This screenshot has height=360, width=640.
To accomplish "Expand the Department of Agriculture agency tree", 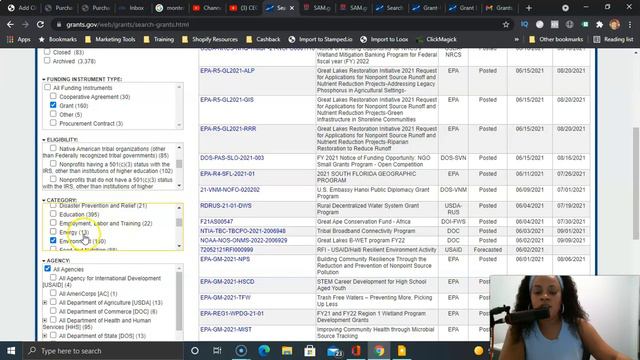I will [45, 302].
